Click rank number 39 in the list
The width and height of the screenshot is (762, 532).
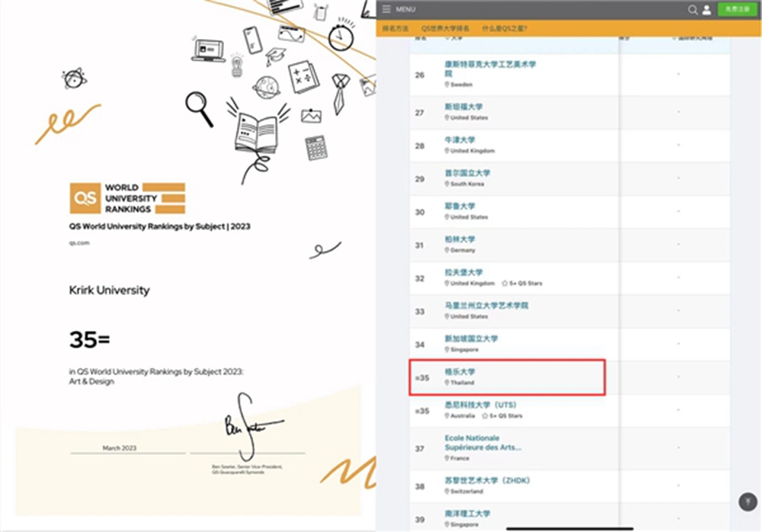tap(420, 519)
